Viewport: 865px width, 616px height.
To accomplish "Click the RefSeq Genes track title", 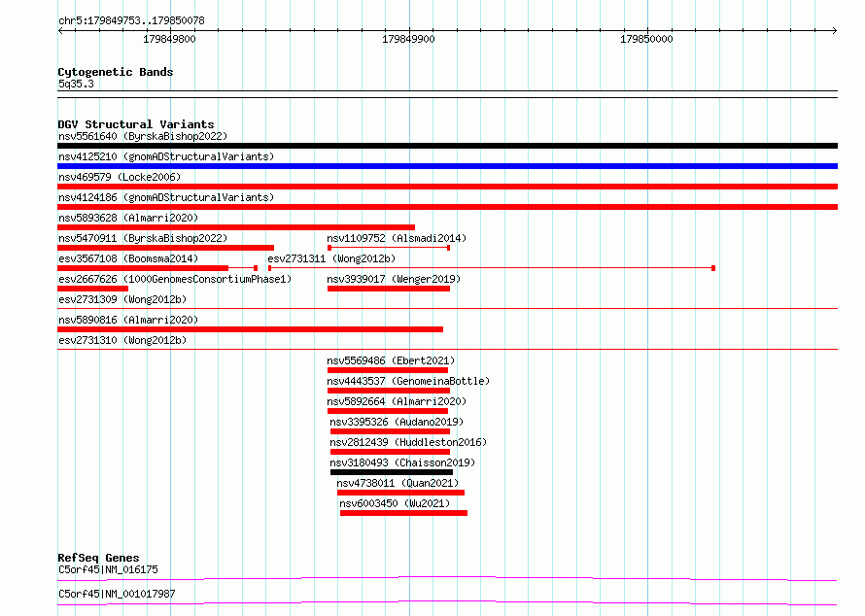I will click(x=98, y=558).
